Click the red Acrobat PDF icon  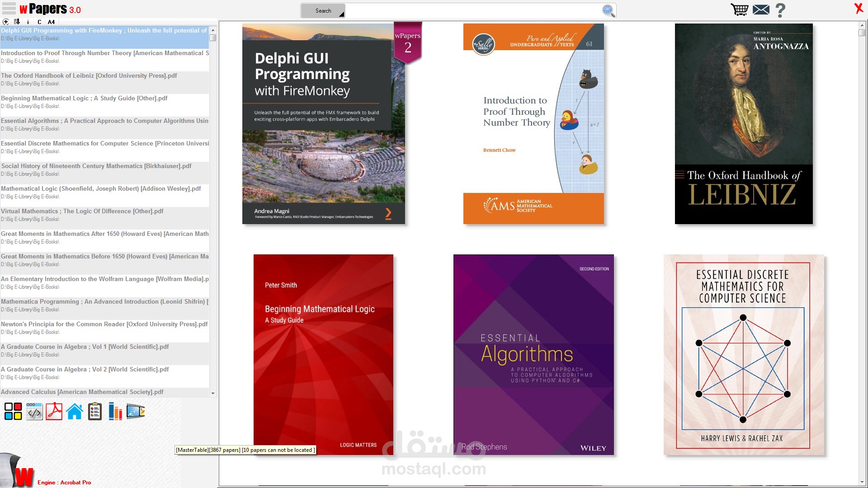coord(54,411)
